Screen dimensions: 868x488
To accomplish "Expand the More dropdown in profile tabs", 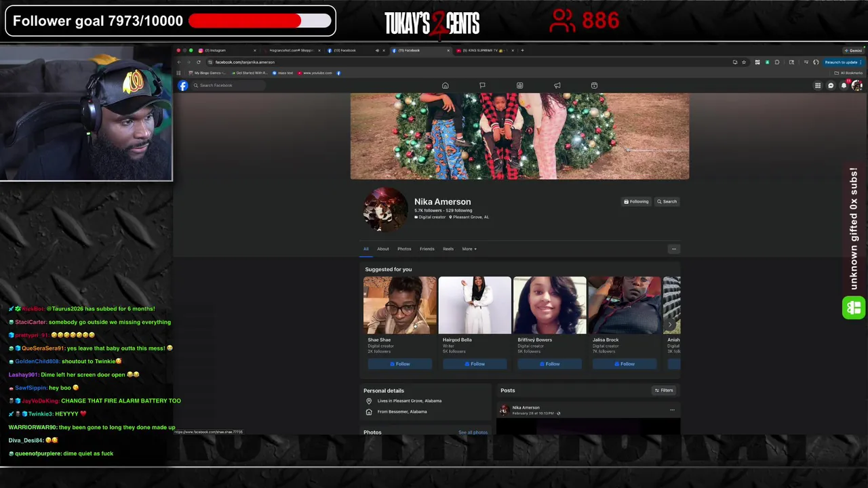I will point(469,249).
